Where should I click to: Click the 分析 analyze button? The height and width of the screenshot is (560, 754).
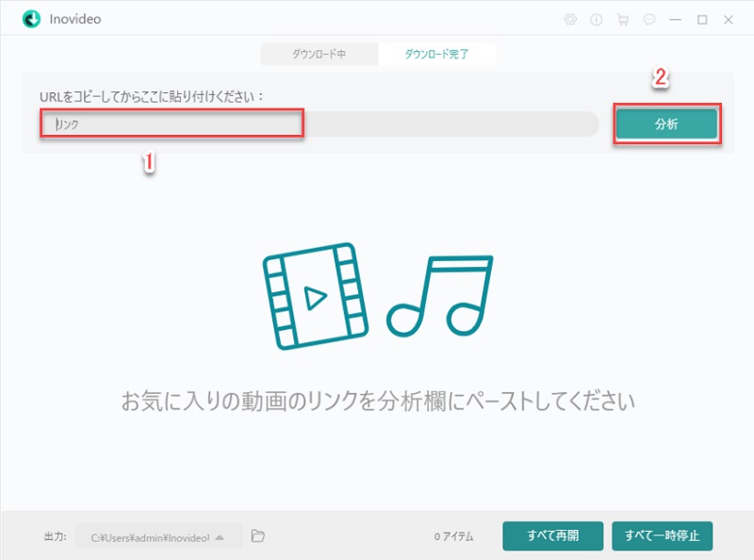click(x=666, y=124)
